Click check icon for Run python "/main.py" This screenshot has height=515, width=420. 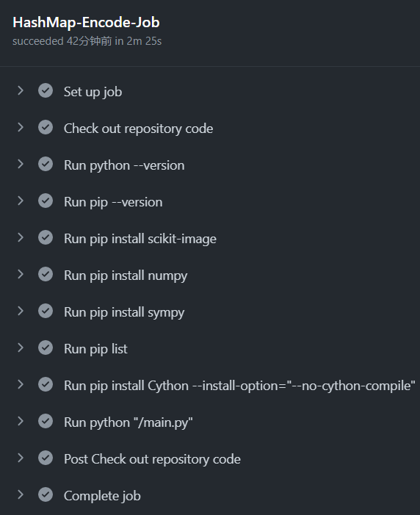[x=46, y=421]
